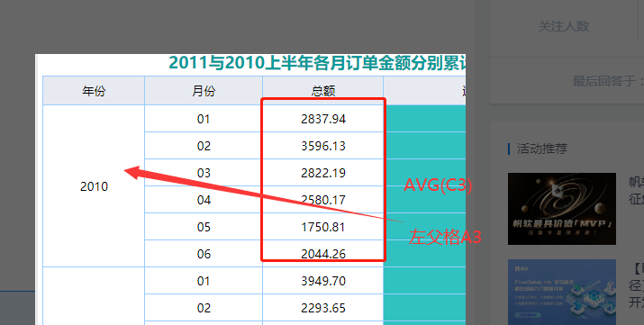
Task: Click the 月份 column header
Action: 204,91
